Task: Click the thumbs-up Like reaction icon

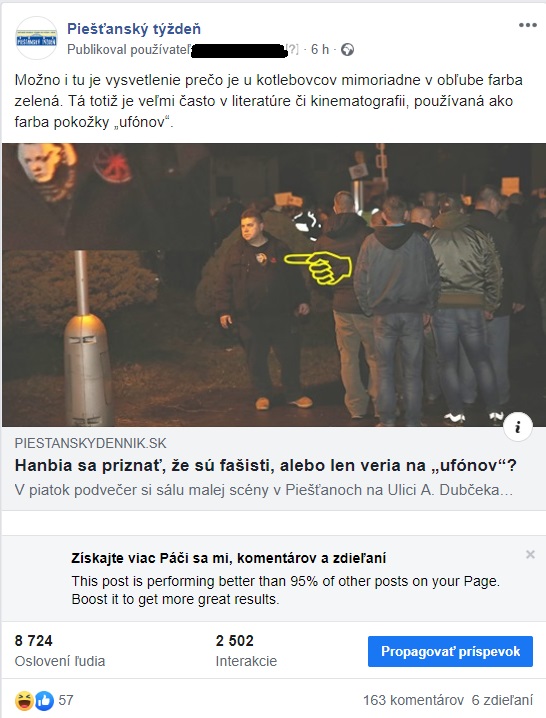Action: pyautogui.click(x=44, y=700)
